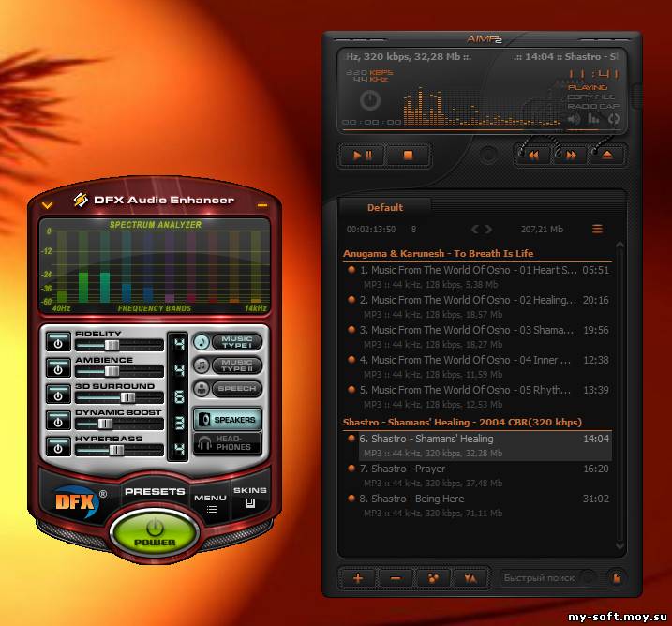This screenshot has width=672, height=626.
Task: Open DFX Presets
Action: 155,491
